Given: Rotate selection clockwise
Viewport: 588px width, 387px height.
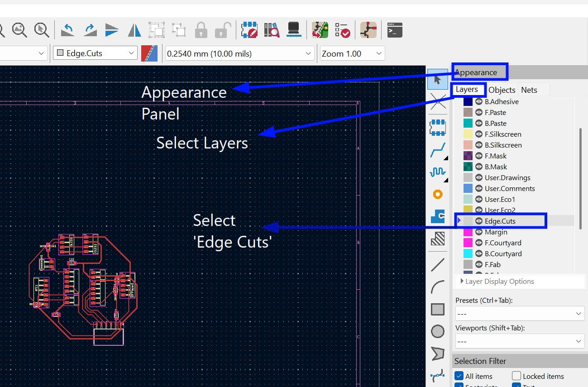Looking at the screenshot, I should pyautogui.click(x=90, y=30).
